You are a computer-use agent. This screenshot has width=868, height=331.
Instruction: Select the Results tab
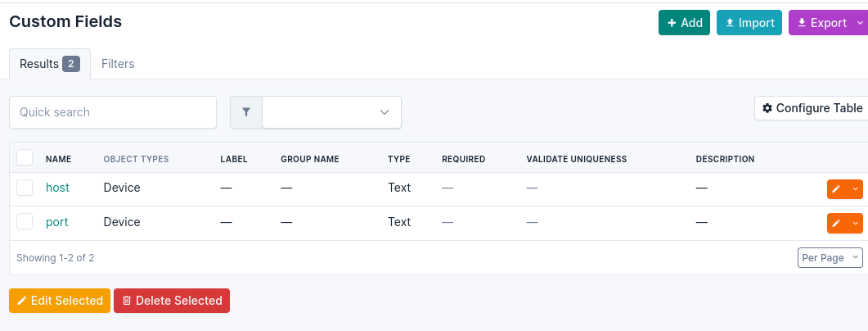coord(50,64)
